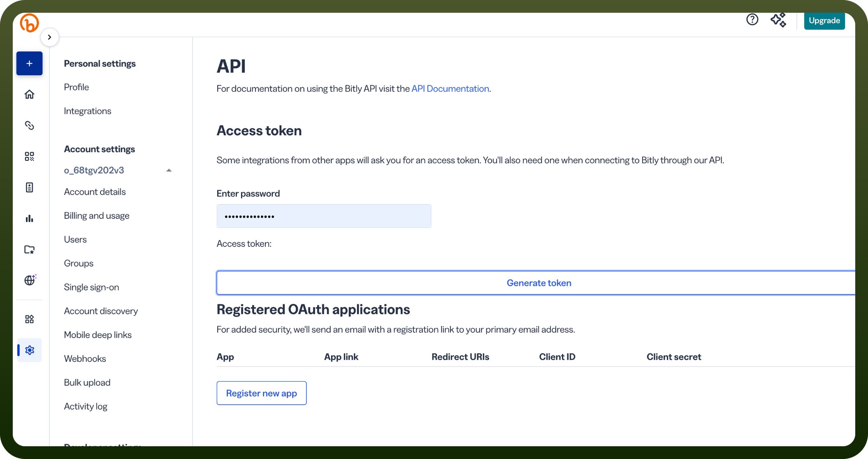This screenshot has height=459, width=868.
Task: Click the App link column header
Action: click(x=341, y=357)
